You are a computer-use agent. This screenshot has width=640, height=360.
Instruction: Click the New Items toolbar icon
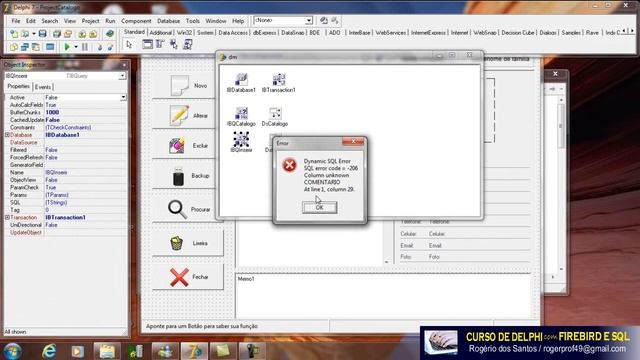click(14, 34)
